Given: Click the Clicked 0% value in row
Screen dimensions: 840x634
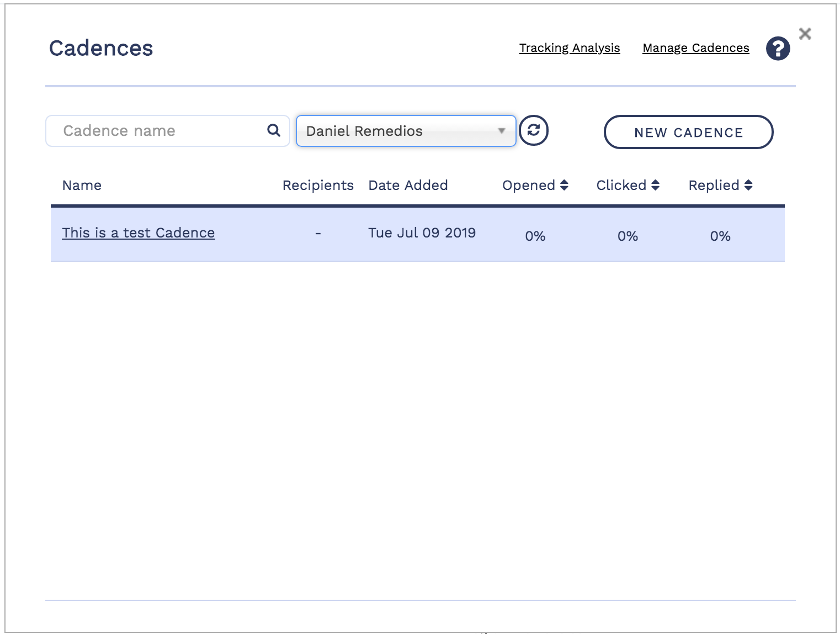Looking at the screenshot, I should coord(628,236).
